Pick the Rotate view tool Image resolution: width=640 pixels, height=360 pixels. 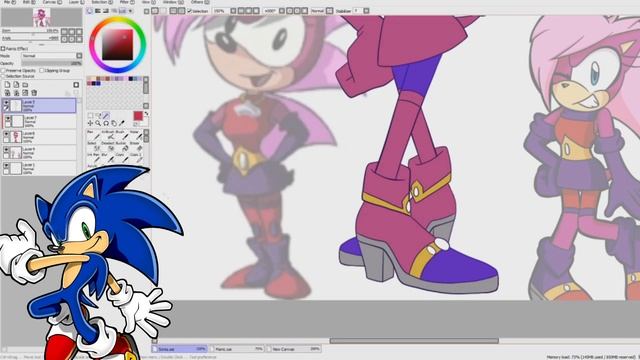click(106, 123)
